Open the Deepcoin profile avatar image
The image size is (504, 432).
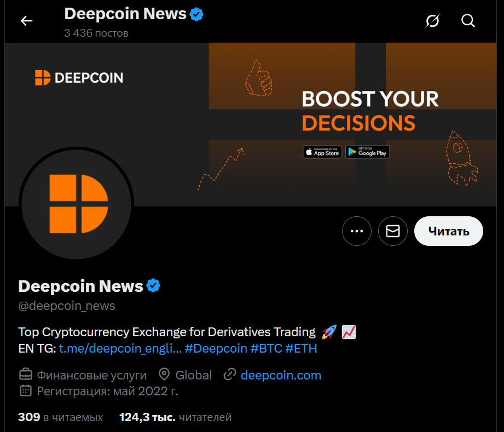click(77, 204)
